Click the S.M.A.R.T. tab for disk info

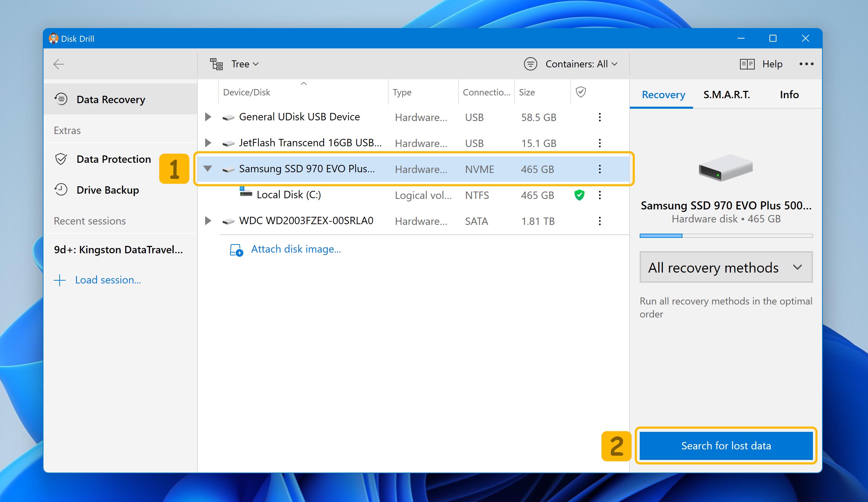point(727,94)
